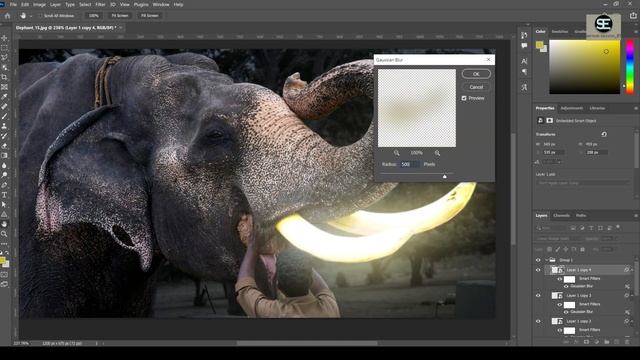Select the Path Selection tool

4,204
